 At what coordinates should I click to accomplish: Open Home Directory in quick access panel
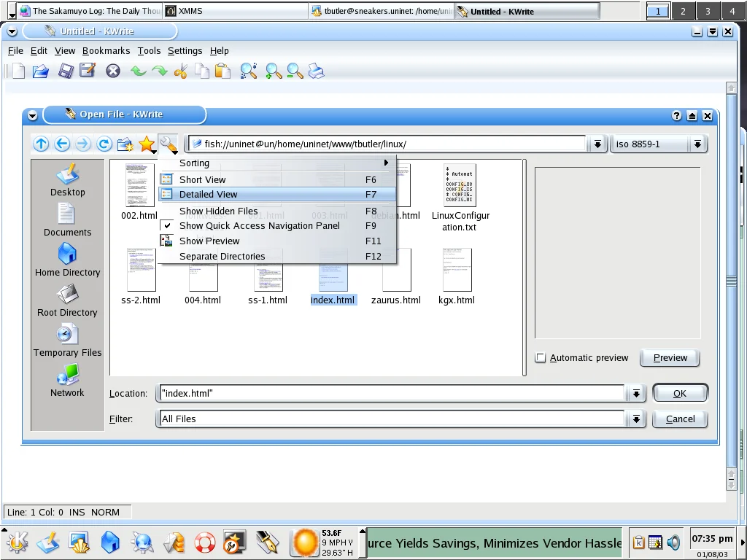tap(67, 260)
